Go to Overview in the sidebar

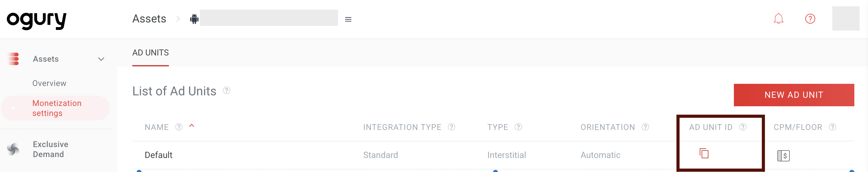(x=49, y=83)
